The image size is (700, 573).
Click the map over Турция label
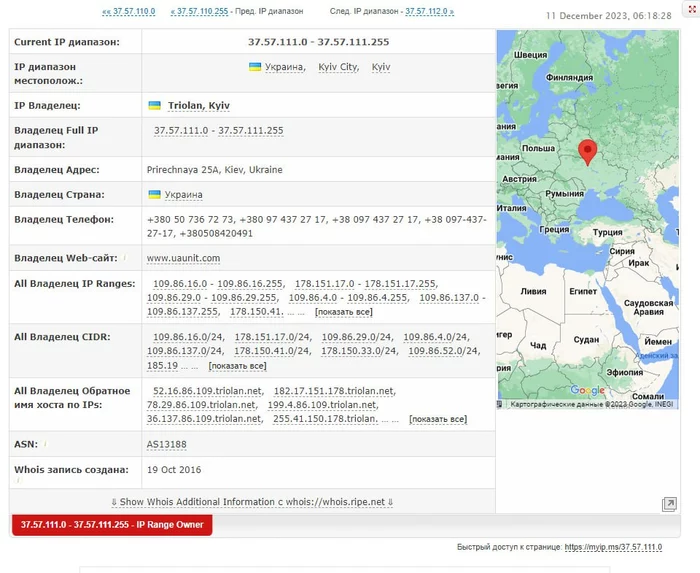(607, 232)
